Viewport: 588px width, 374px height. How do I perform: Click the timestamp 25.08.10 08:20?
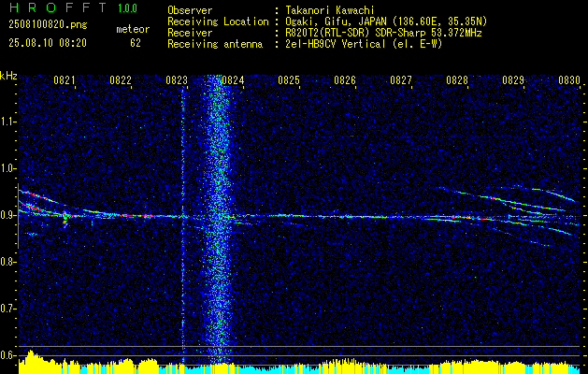point(48,43)
